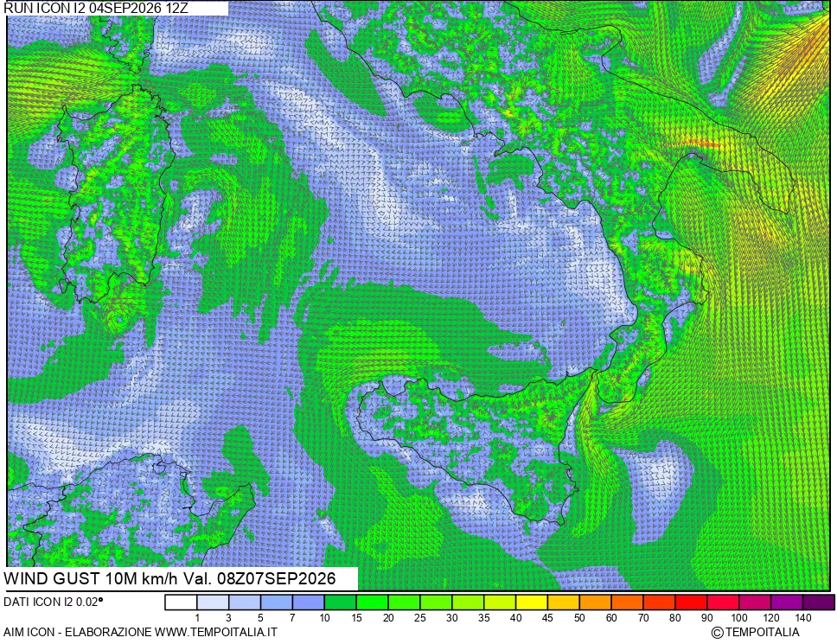Select the amber swatch between 45 and 50
Viewport: 837px width, 644px height.
pos(563,603)
